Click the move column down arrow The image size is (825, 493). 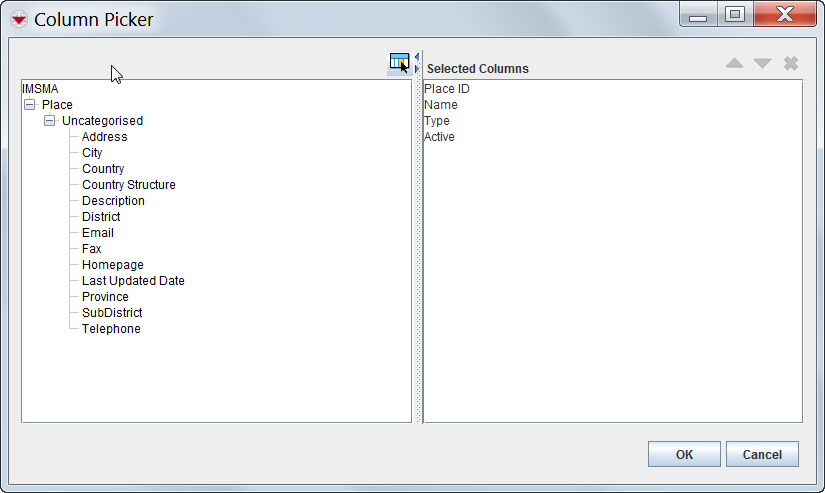pos(762,63)
